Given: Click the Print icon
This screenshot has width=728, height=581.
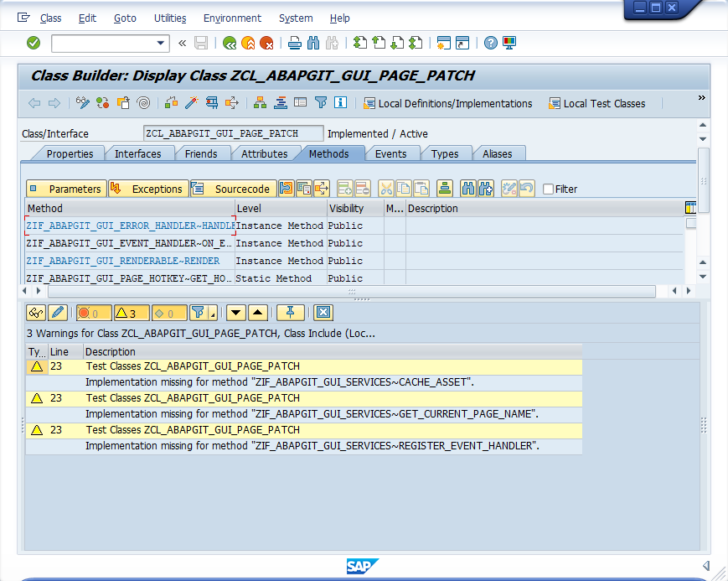Looking at the screenshot, I should point(294,44).
